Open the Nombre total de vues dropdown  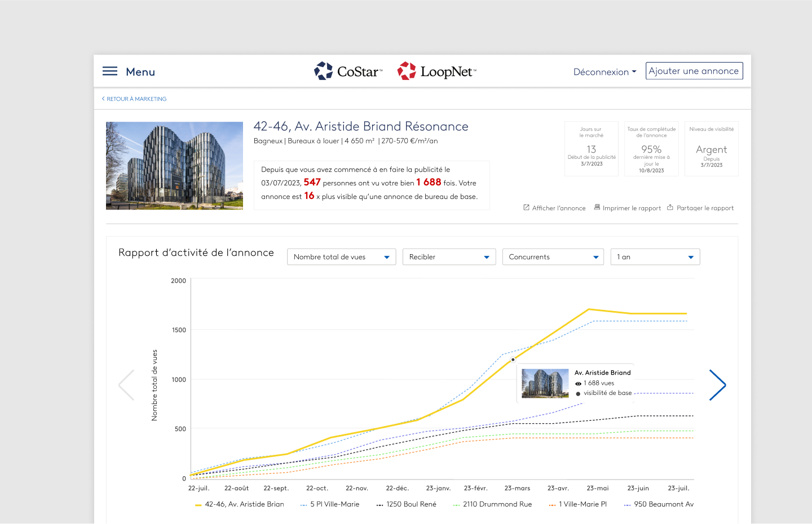(x=341, y=257)
